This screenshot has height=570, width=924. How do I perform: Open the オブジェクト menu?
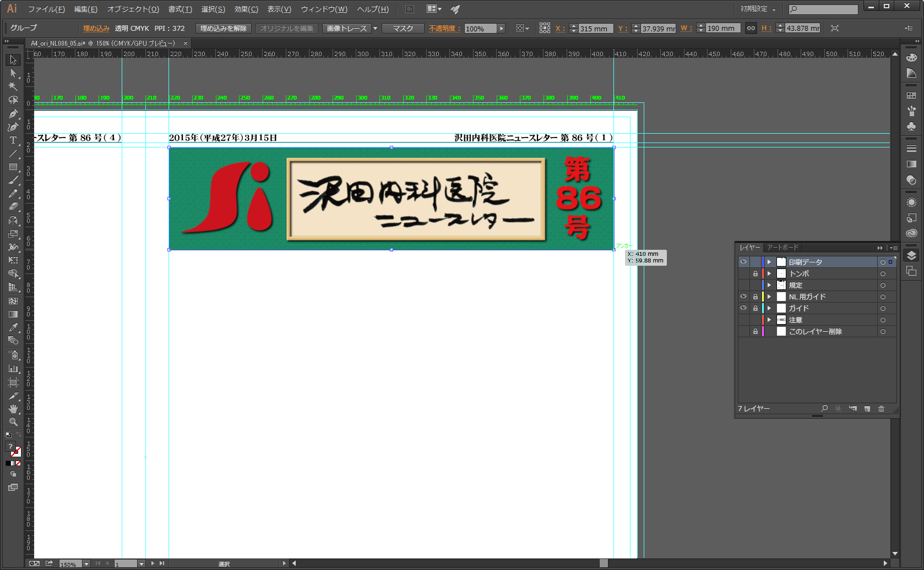[x=133, y=9]
